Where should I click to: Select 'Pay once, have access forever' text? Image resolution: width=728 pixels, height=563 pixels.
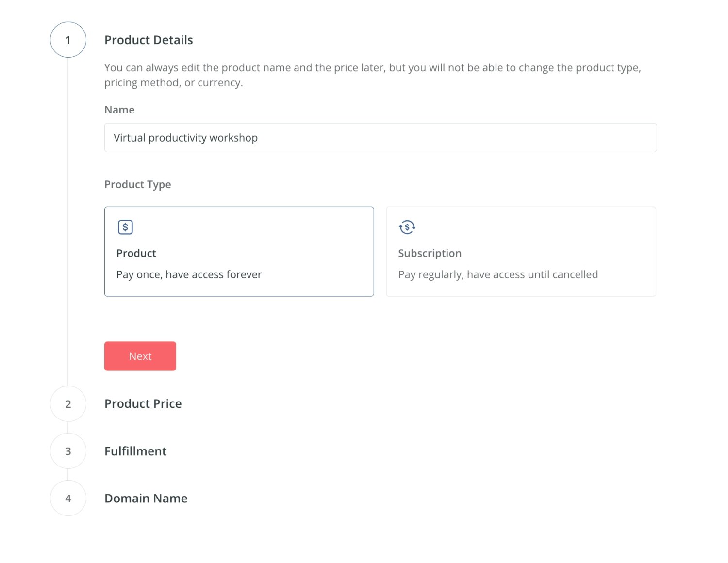pyautogui.click(x=189, y=274)
